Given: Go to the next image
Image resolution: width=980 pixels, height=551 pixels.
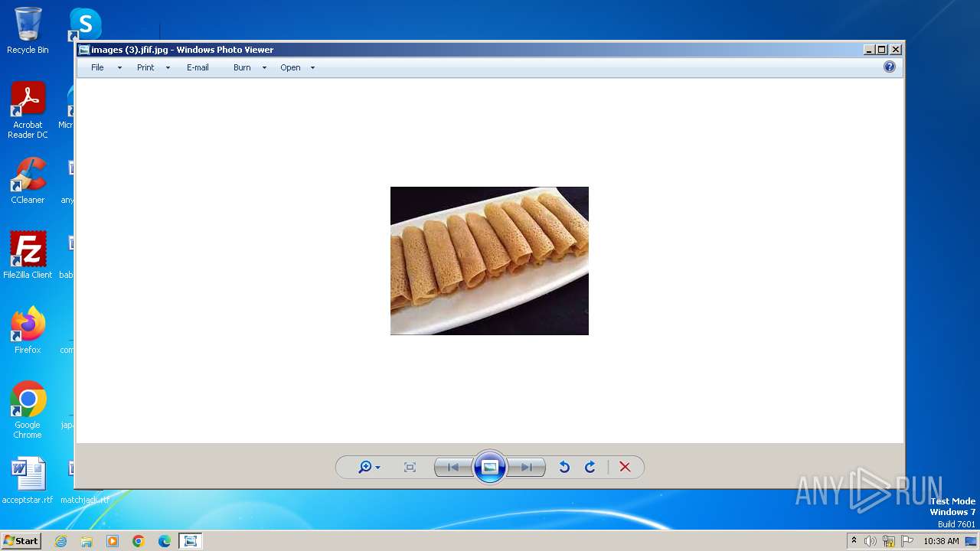Looking at the screenshot, I should pyautogui.click(x=527, y=467).
